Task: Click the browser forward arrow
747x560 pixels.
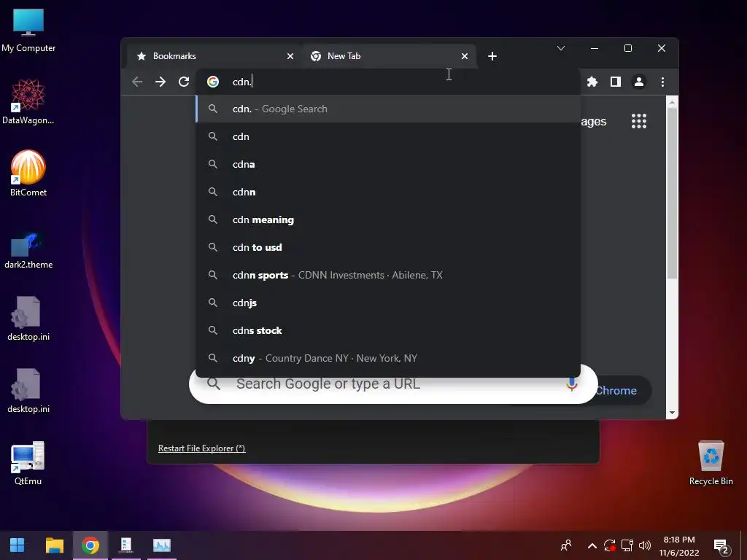Action: coord(160,82)
